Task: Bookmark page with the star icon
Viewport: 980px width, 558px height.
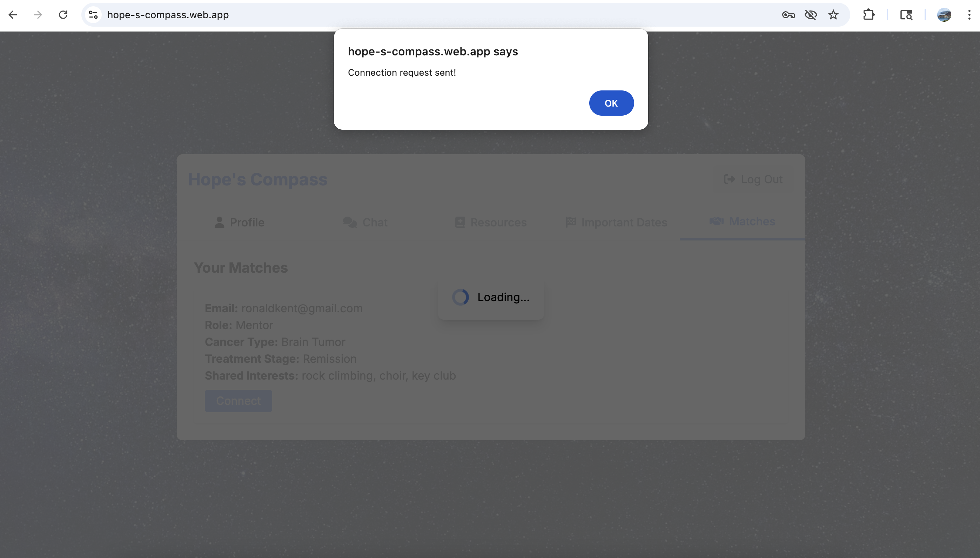Action: coord(833,15)
